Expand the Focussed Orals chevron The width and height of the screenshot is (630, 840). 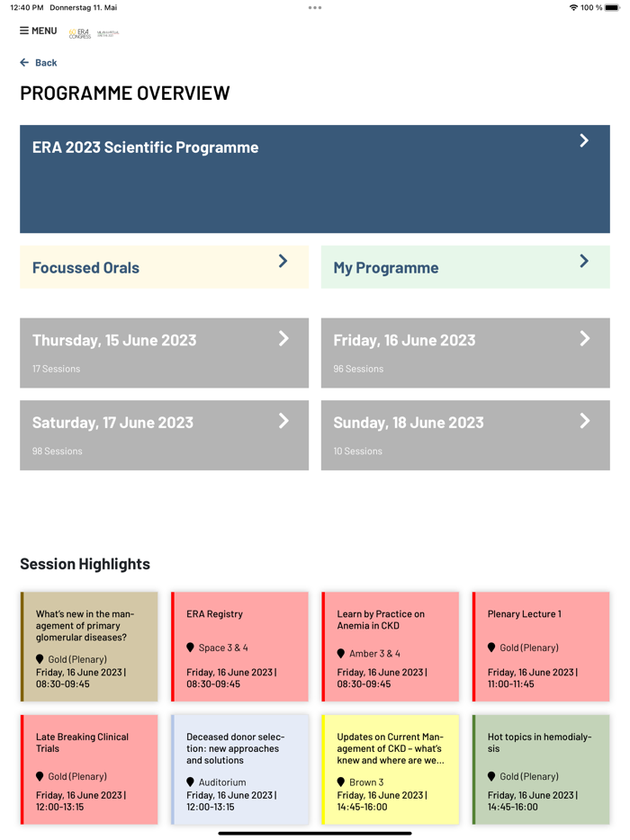coord(283,261)
